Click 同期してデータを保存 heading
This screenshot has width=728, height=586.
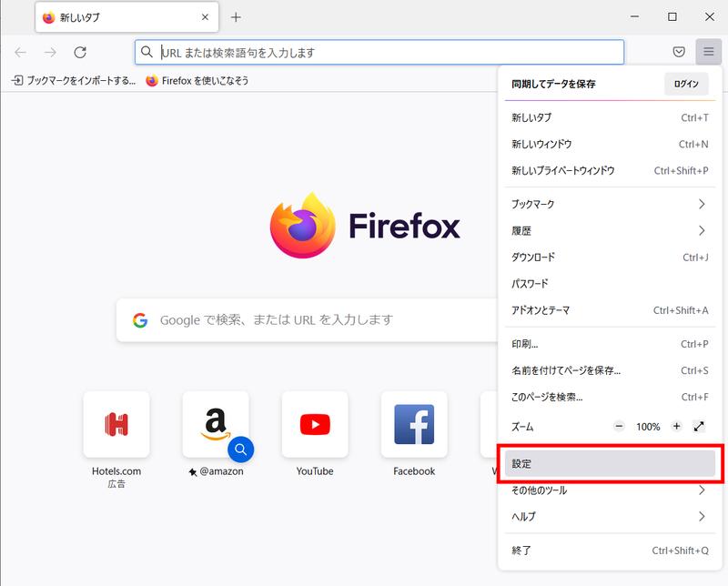point(553,84)
